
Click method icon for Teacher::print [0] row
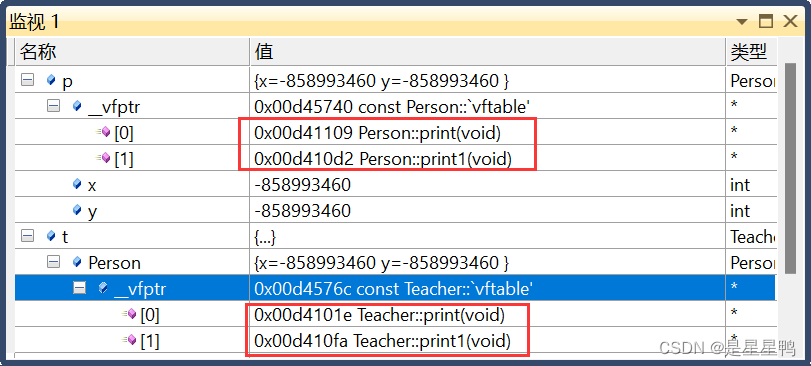click(129, 314)
